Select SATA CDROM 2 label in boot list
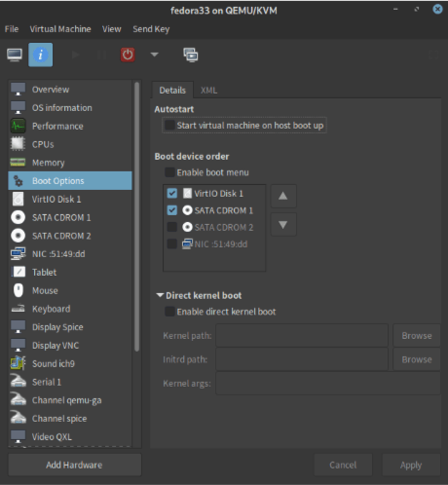 pos(224,227)
